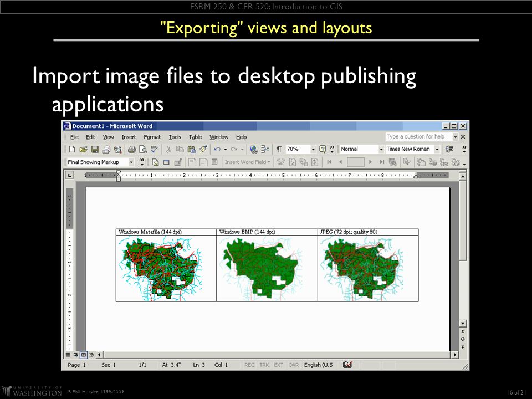Screen dimensions: 532x399
Task: Click the Search icon beside E-mail
Action: 117,149
